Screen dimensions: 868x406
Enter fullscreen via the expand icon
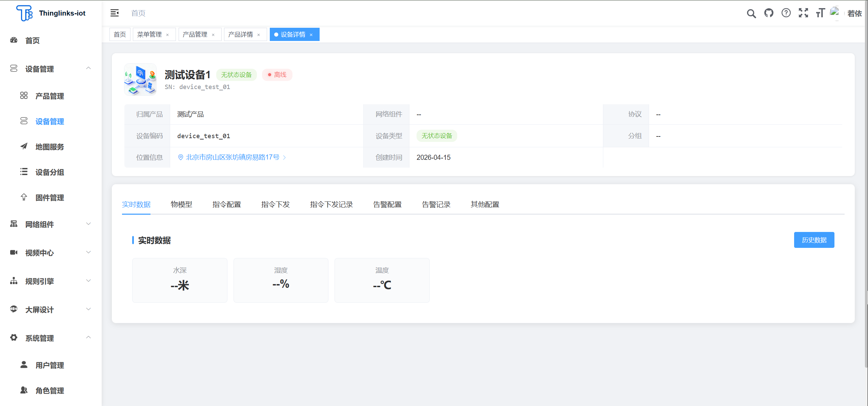(803, 13)
